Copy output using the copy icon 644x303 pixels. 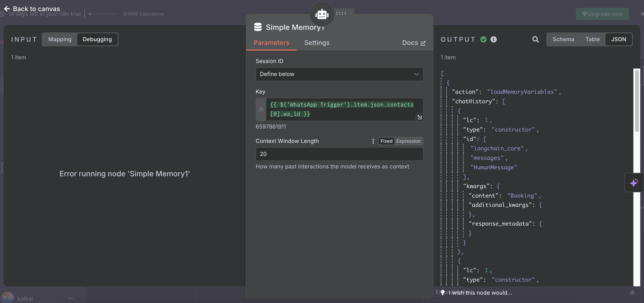tap(632, 292)
